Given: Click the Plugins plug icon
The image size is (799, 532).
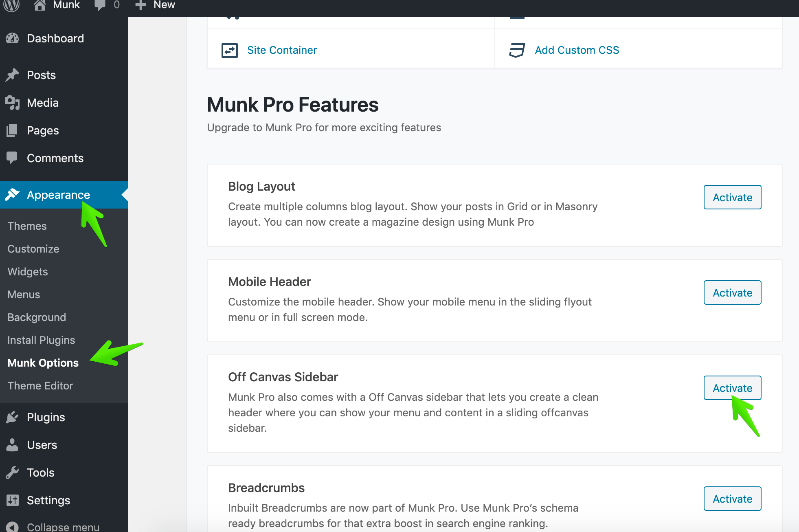Looking at the screenshot, I should (13, 417).
